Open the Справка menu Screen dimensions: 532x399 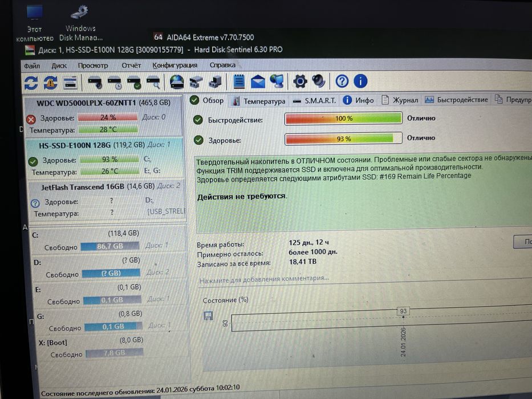(222, 65)
